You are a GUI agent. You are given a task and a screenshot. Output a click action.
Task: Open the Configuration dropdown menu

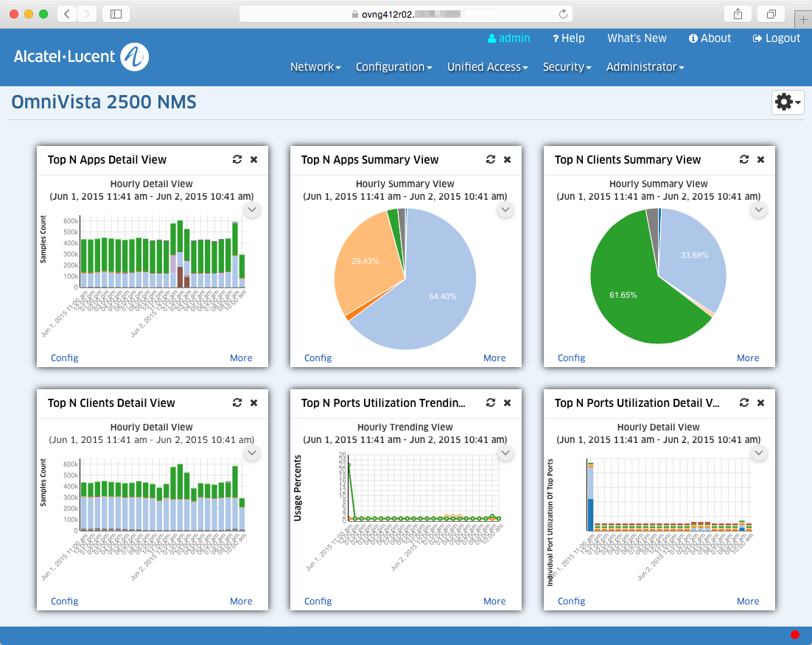tap(393, 67)
